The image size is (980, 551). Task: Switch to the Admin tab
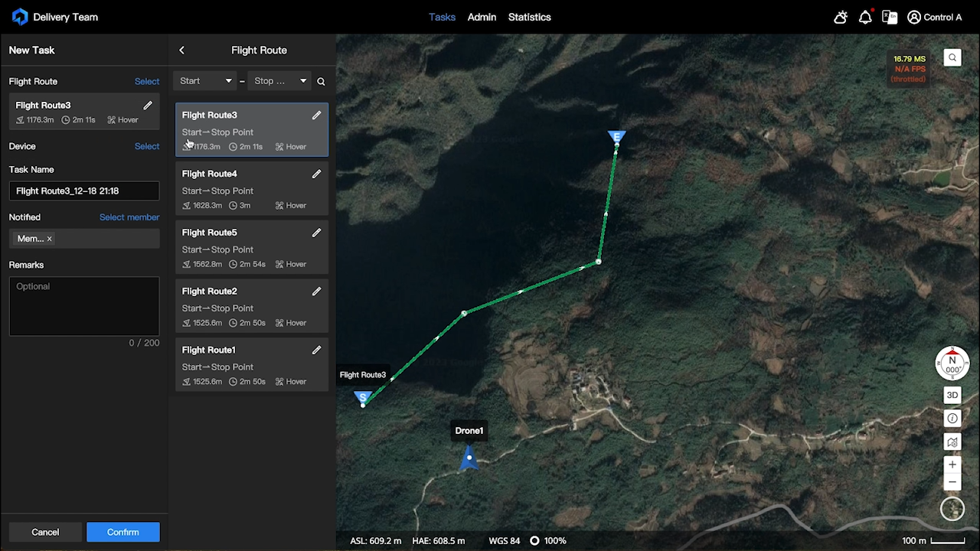click(x=482, y=17)
